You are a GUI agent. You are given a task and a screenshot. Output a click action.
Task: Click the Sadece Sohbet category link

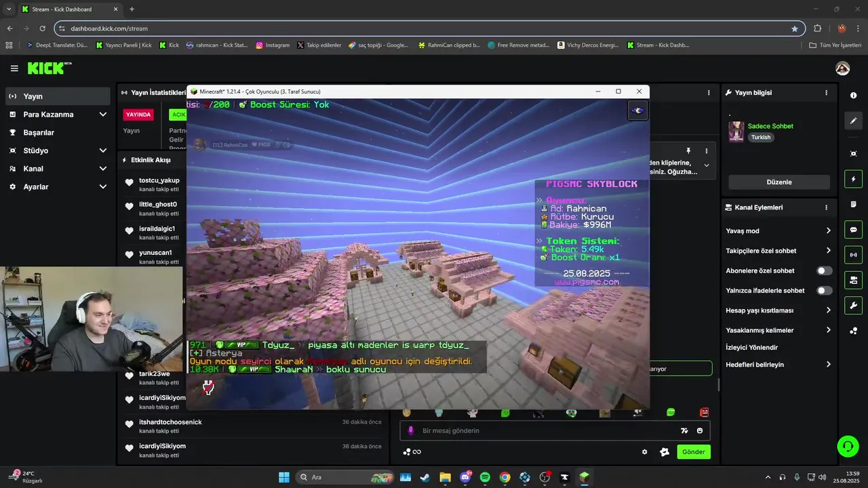(x=770, y=126)
